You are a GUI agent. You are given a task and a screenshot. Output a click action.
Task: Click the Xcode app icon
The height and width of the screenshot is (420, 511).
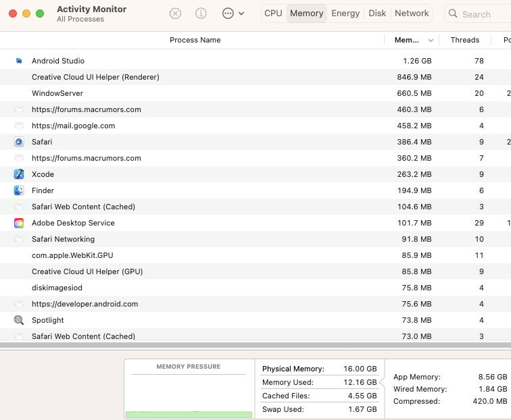point(19,174)
